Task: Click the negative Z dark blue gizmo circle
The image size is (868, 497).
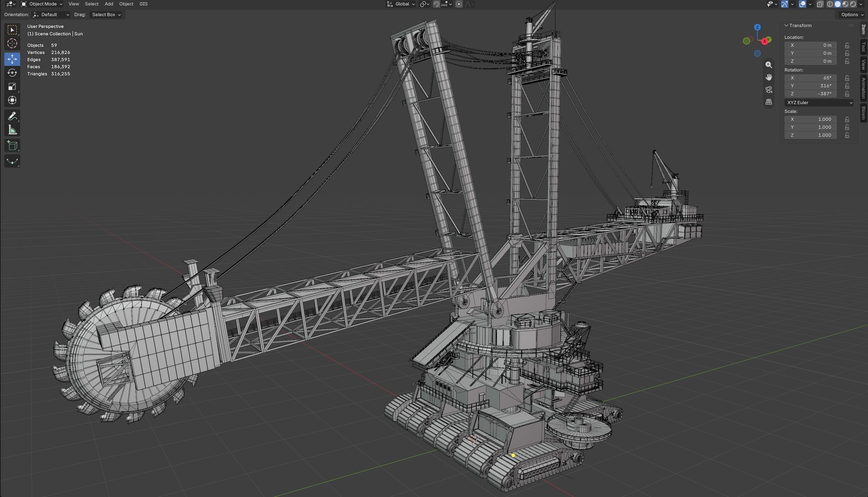Action: point(757,53)
